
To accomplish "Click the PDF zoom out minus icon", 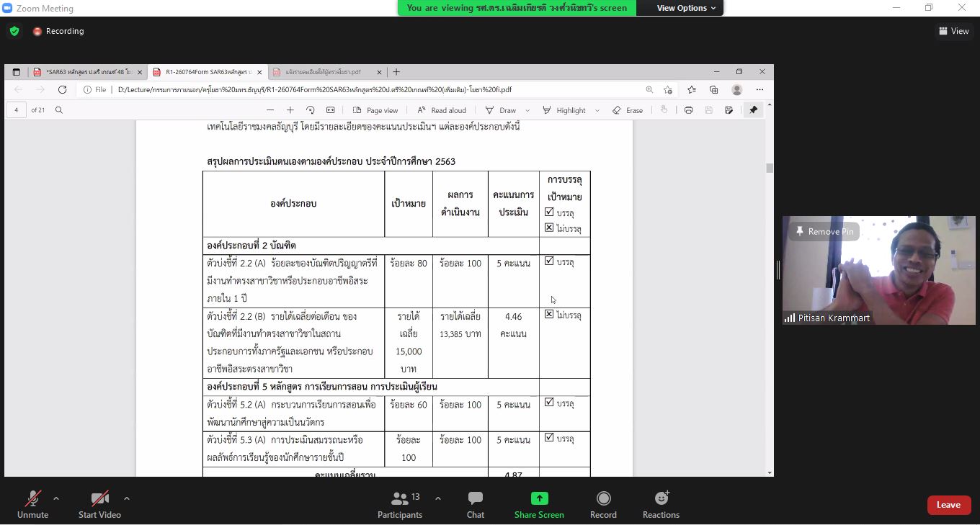I will (270, 110).
